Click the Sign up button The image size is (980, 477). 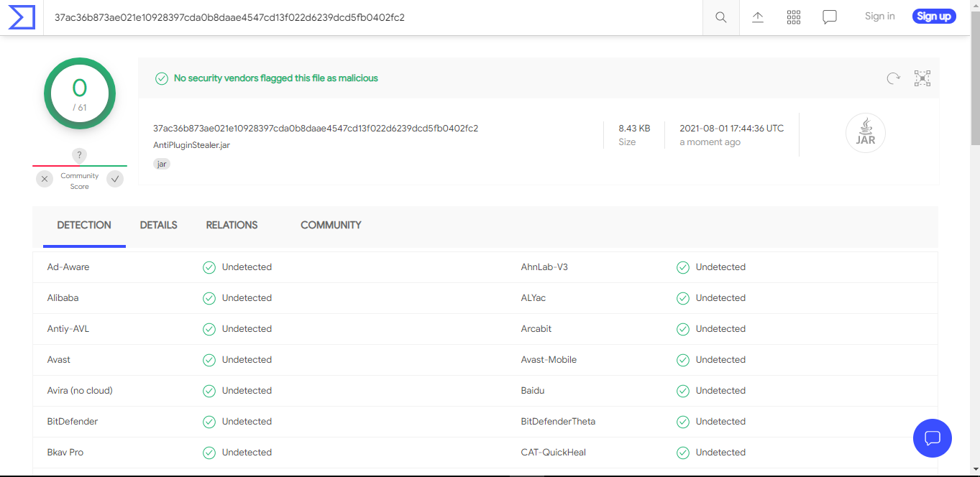click(x=934, y=17)
